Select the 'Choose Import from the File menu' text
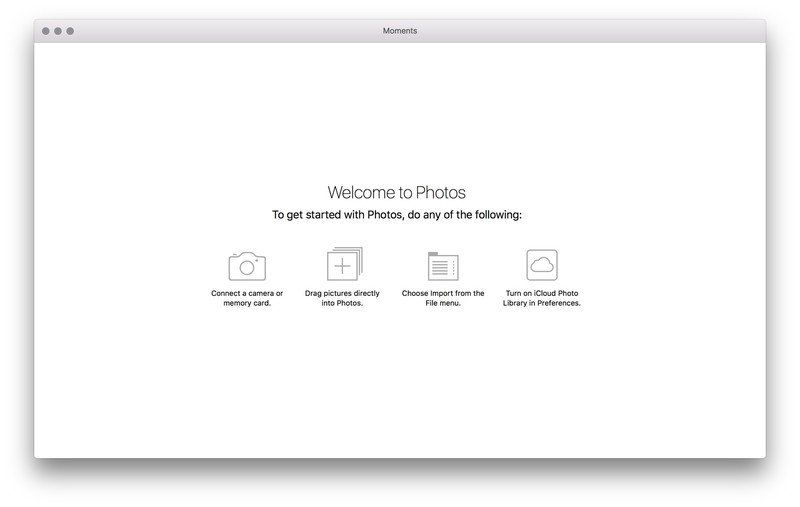Viewport: 800px width, 507px height. pos(443,298)
